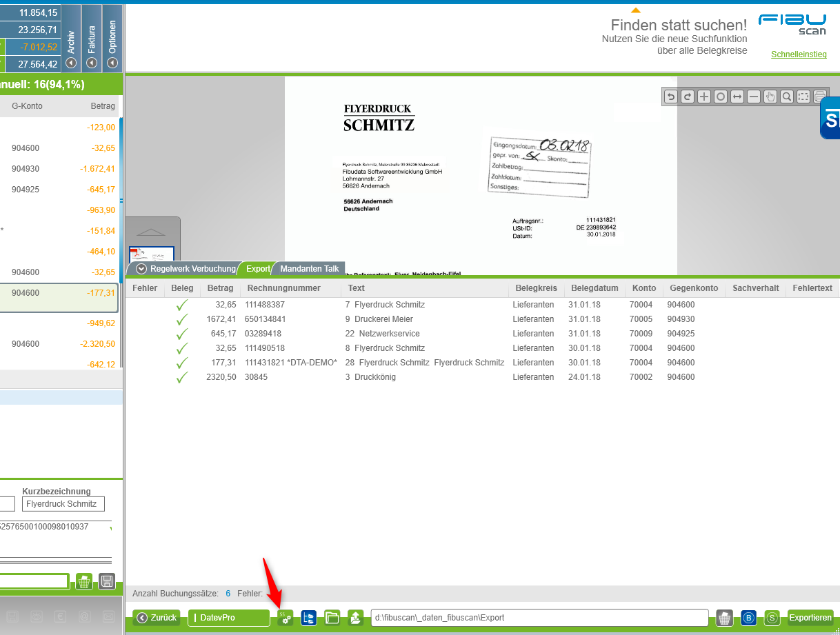
Task: Click the trash bin next to export path
Action: click(724, 618)
